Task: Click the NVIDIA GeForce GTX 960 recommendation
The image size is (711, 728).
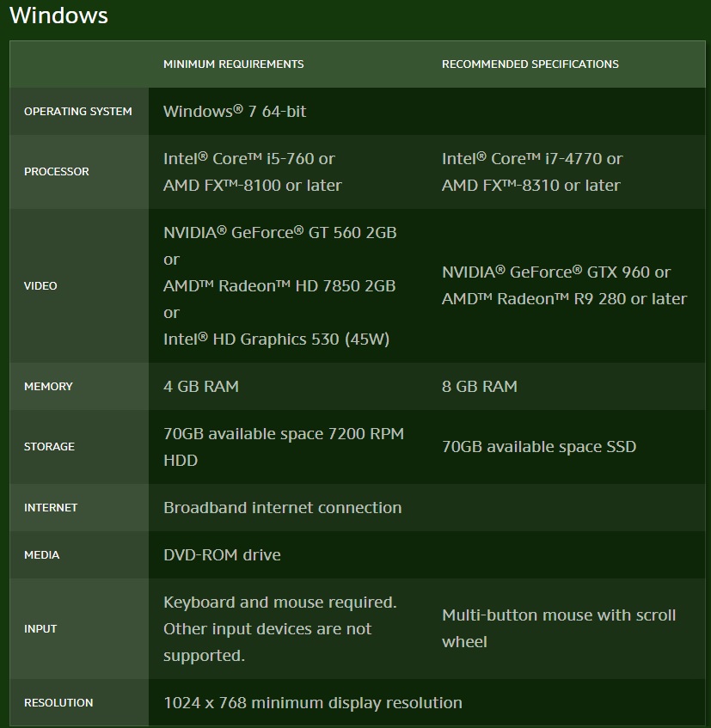Action: [555, 272]
